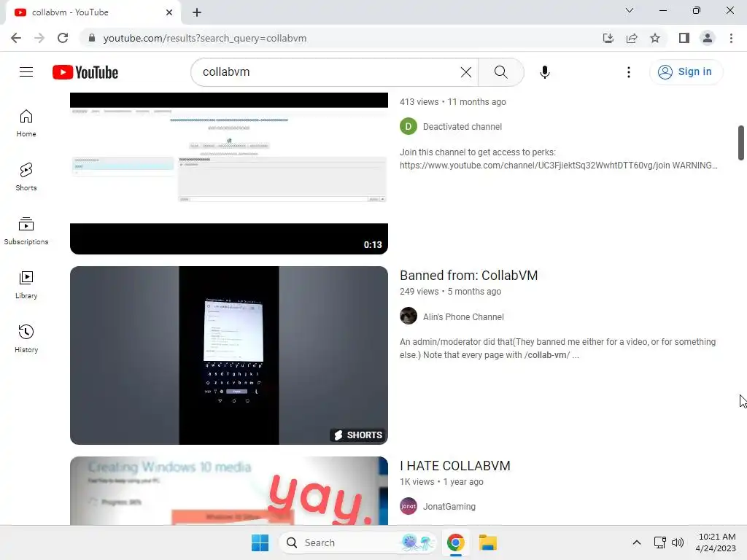Image resolution: width=747 pixels, height=560 pixels.
Task: Bookmark this page with star
Action: (655, 38)
